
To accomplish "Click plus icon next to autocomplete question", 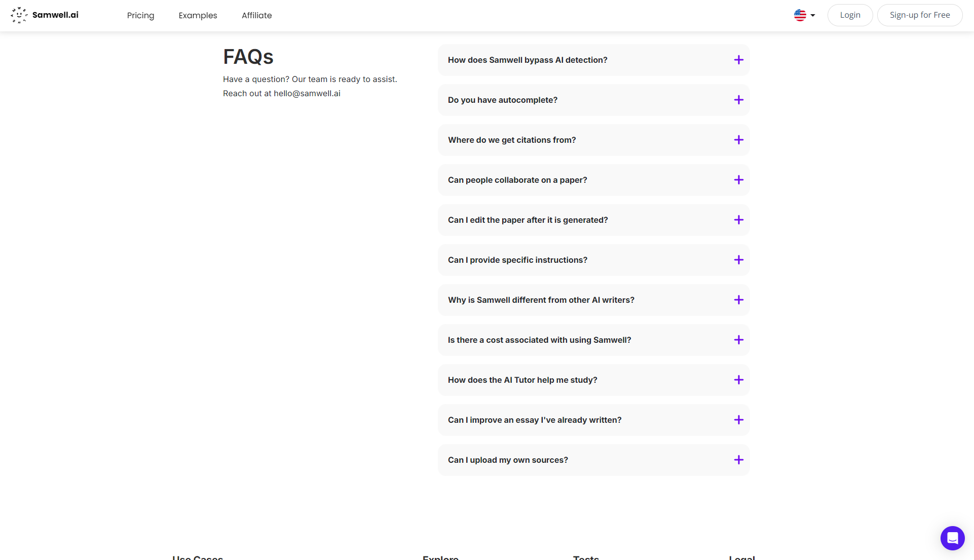I will coord(738,100).
